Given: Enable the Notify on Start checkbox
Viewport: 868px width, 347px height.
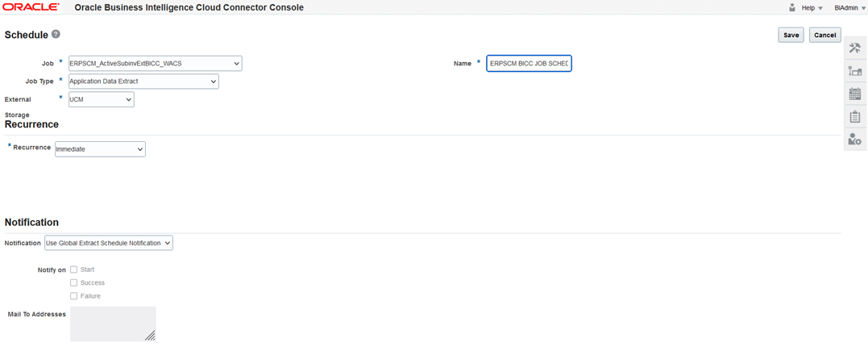Looking at the screenshot, I should pyautogui.click(x=73, y=270).
